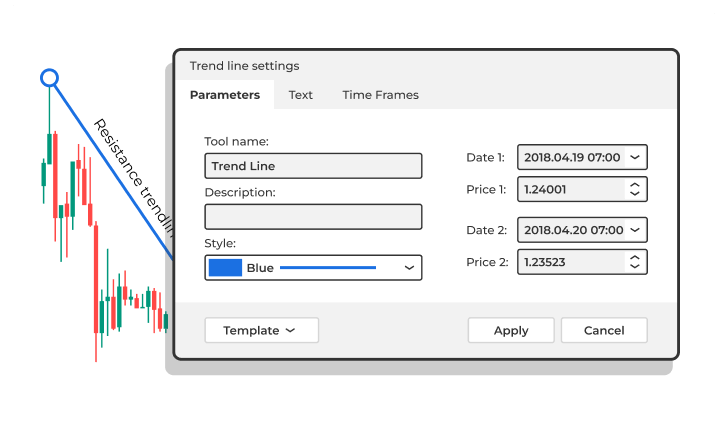Click the Price 2 value field

[x=570, y=262]
